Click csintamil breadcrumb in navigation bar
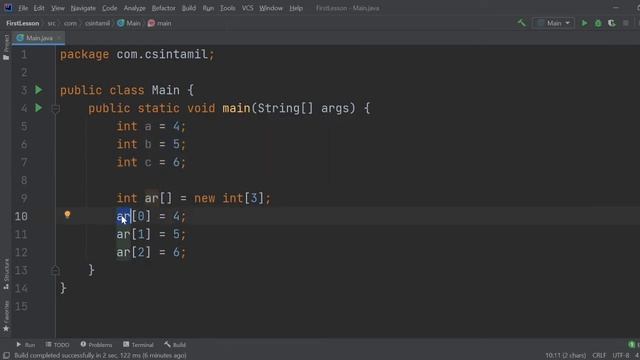 coord(97,23)
